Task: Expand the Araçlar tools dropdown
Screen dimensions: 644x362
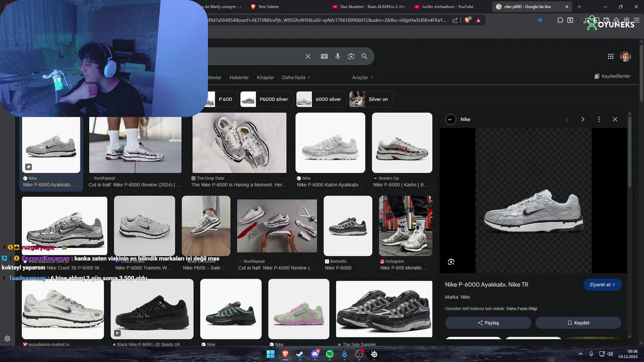Action: click(x=362, y=77)
